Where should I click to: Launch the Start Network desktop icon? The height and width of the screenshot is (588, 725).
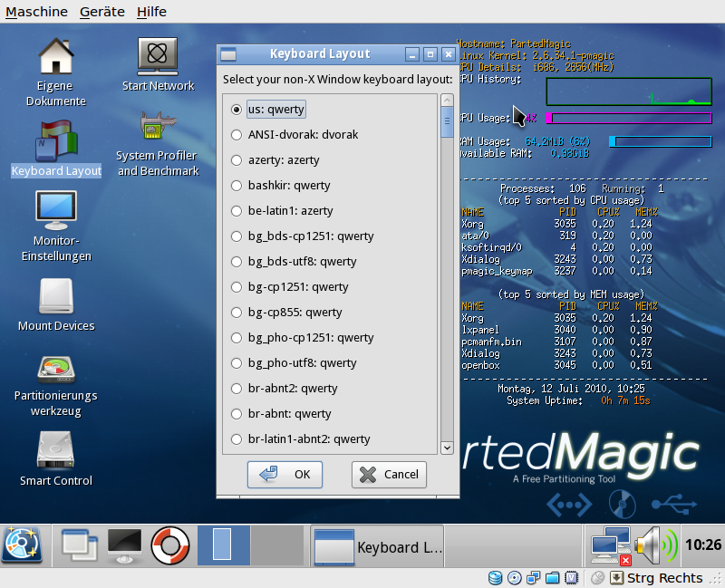point(158,59)
